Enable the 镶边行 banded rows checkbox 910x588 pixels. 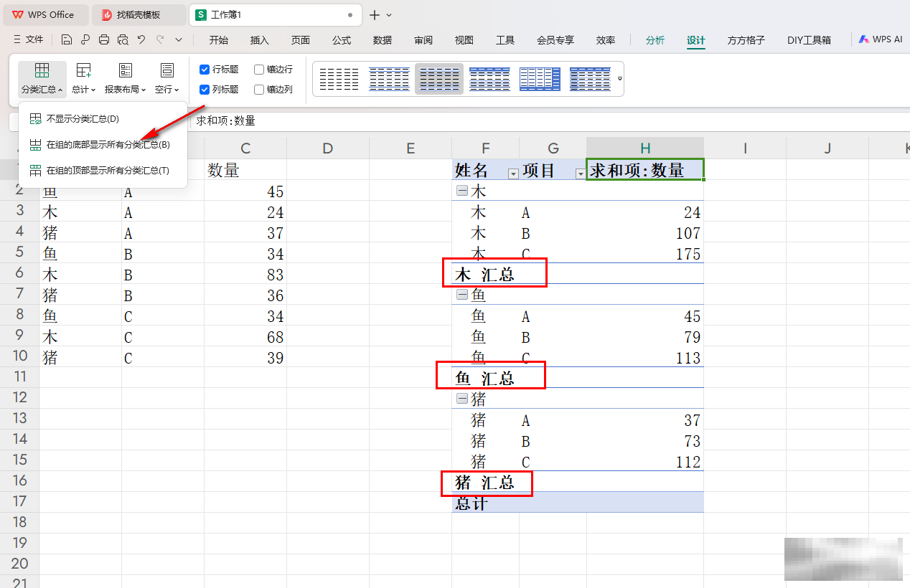pos(259,70)
